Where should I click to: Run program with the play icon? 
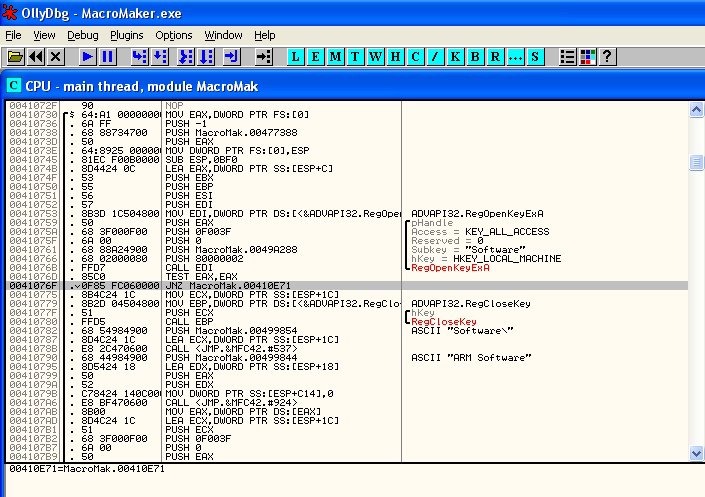point(87,57)
